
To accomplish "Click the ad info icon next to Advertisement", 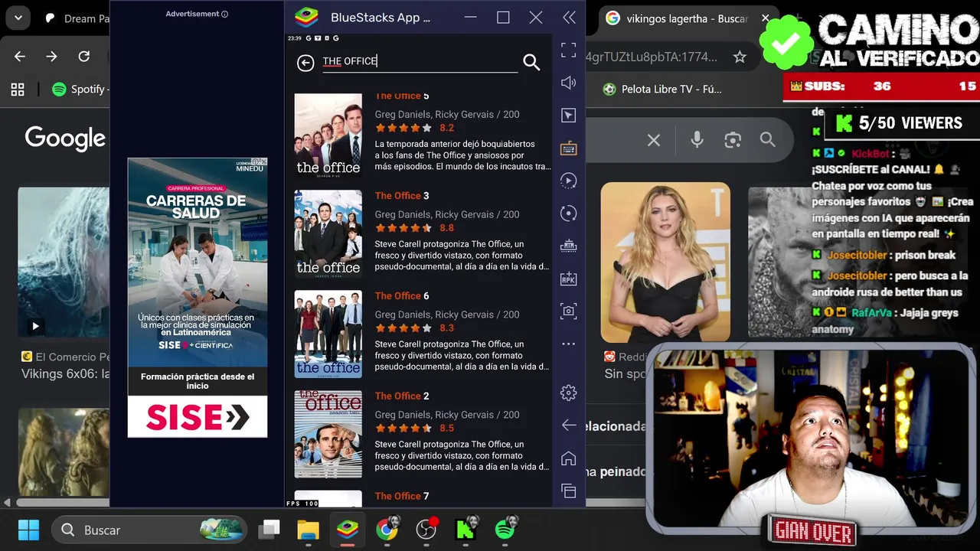I will coord(224,14).
